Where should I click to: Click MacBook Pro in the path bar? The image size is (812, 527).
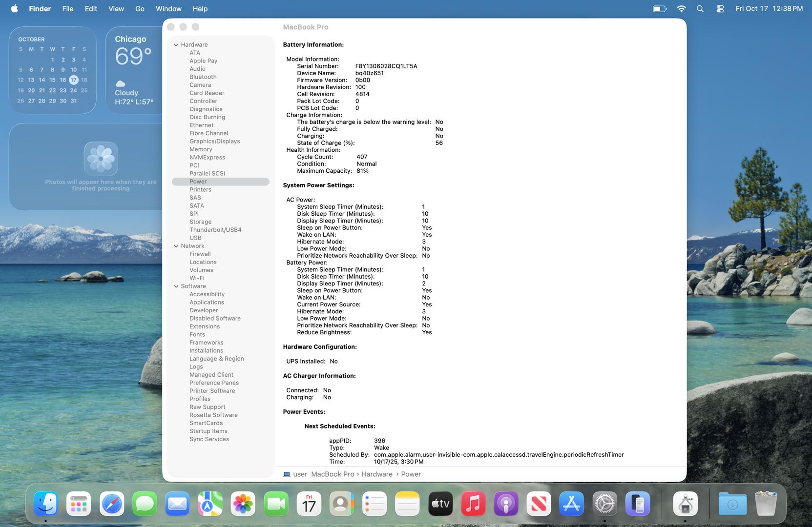[332, 474]
